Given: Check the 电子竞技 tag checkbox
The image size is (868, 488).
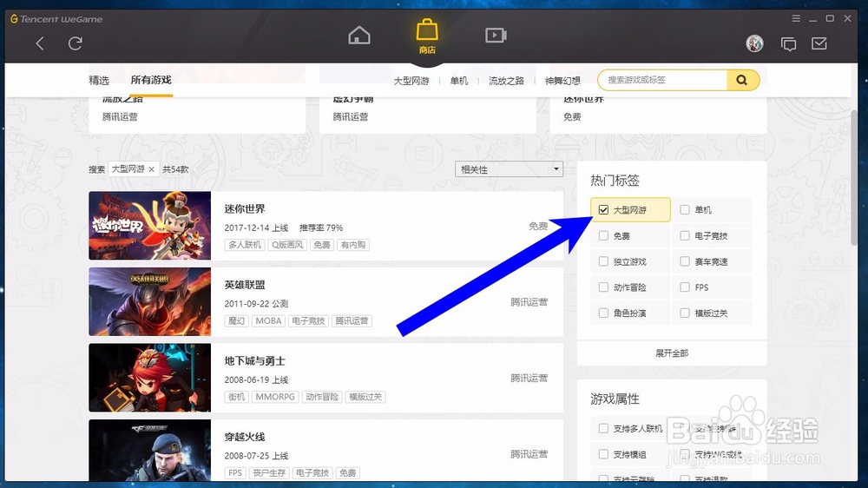Looking at the screenshot, I should 685,236.
